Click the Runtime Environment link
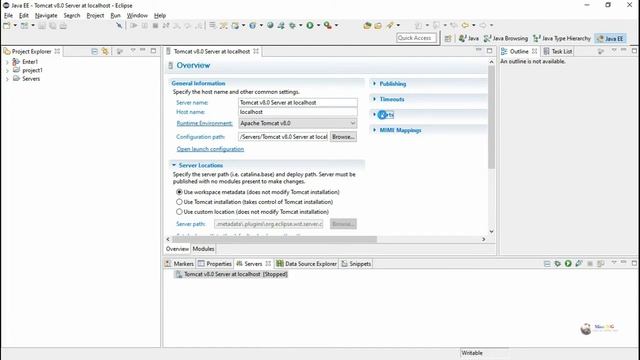 (x=204, y=123)
